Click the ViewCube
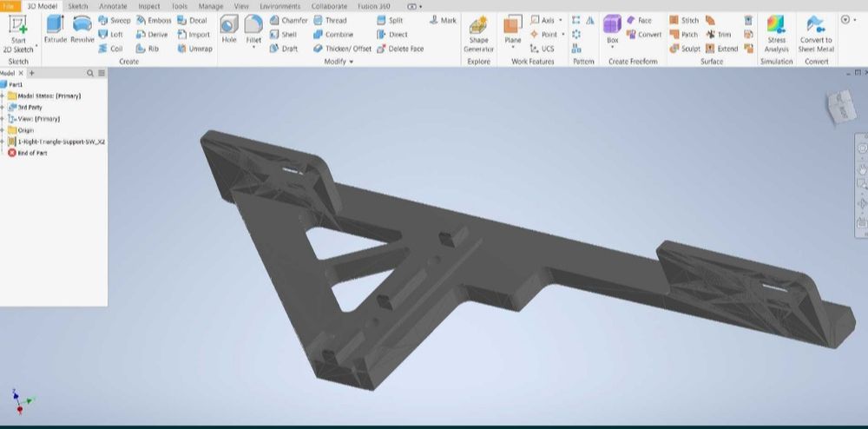The width and height of the screenshot is (868, 429). [x=840, y=108]
